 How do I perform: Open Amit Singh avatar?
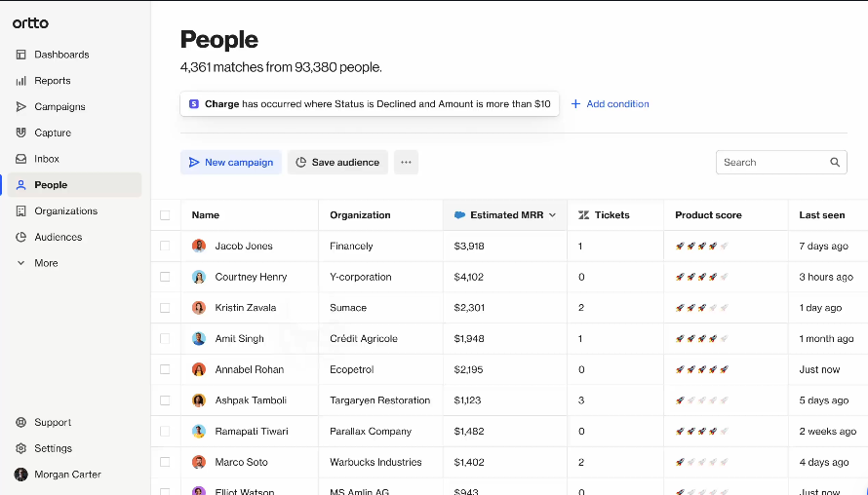pos(199,338)
